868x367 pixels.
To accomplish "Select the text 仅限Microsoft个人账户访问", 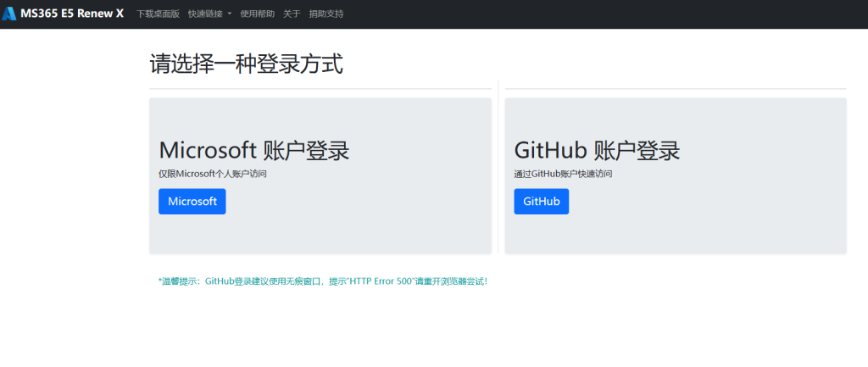I will [213, 174].
